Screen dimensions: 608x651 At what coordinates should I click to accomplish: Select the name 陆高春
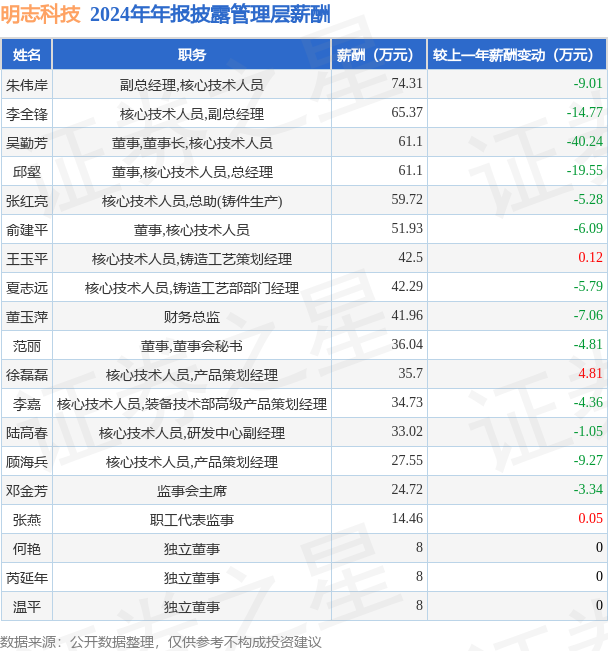27,433
